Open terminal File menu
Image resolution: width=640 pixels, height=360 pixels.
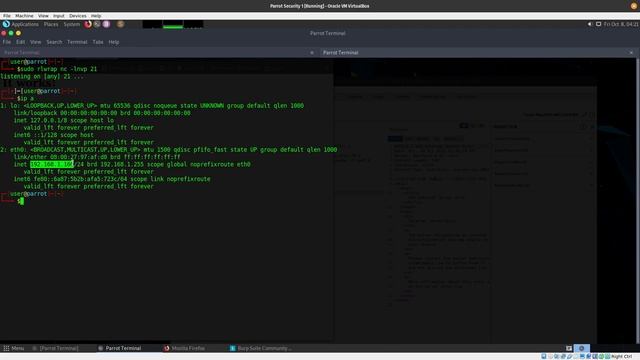pos(7,42)
